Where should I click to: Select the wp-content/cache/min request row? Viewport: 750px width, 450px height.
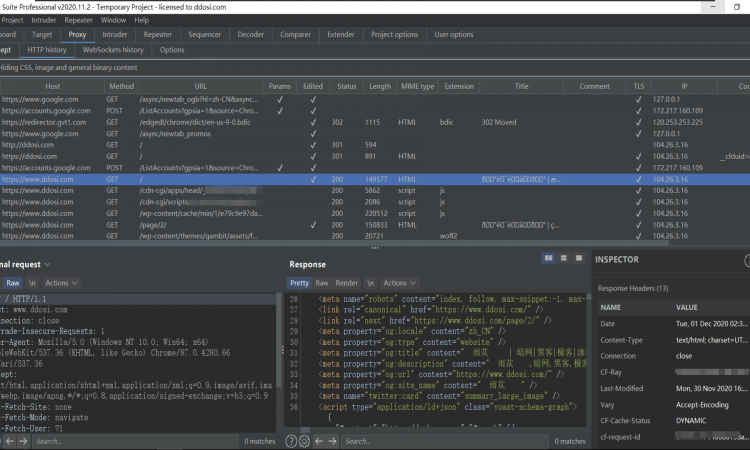tap(375, 213)
